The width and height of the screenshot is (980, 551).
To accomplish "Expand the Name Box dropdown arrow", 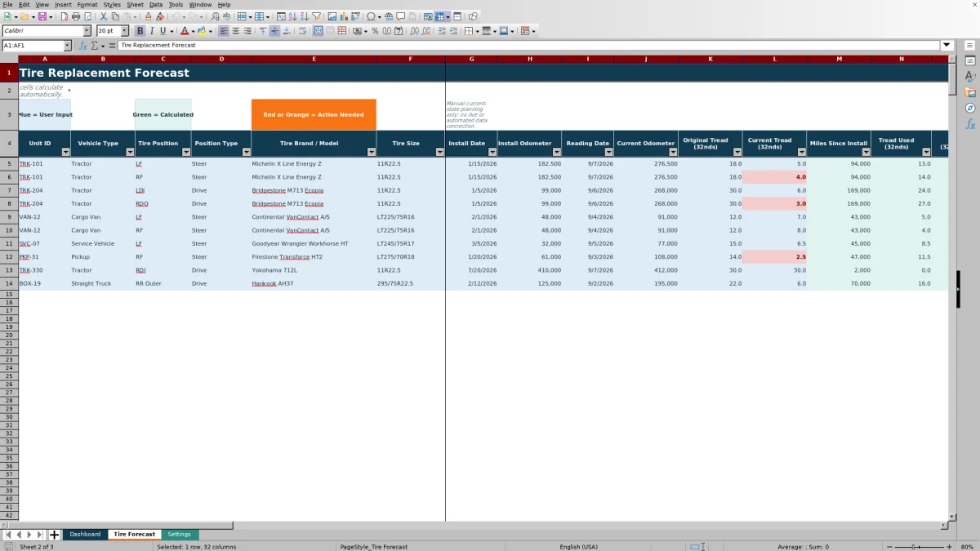I will 67,46.
